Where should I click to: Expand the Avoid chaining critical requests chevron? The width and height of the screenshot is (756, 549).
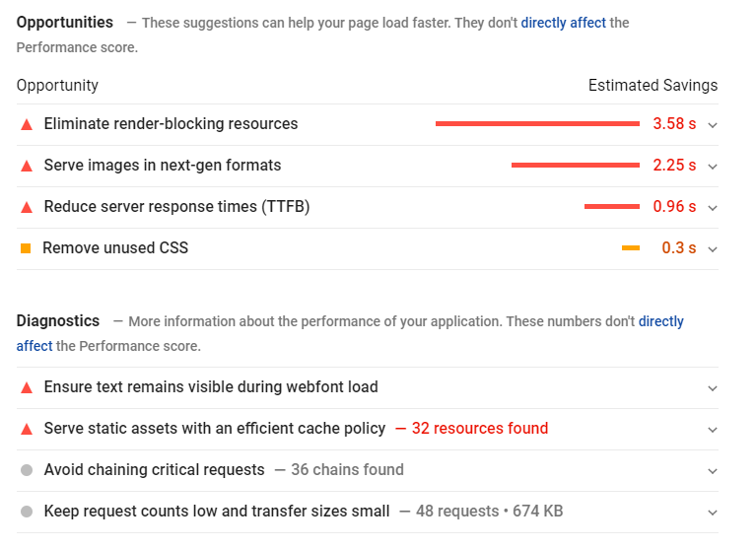[x=712, y=471]
